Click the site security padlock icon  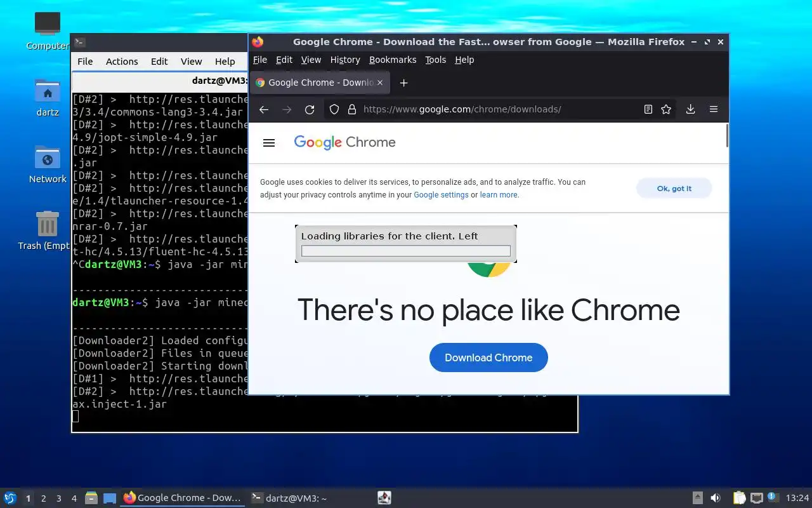pos(352,109)
